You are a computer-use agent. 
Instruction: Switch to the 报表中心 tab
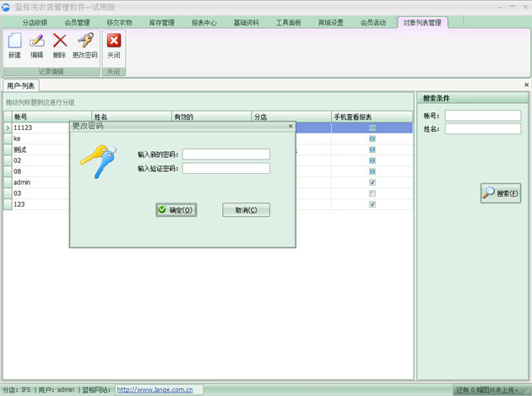[204, 23]
